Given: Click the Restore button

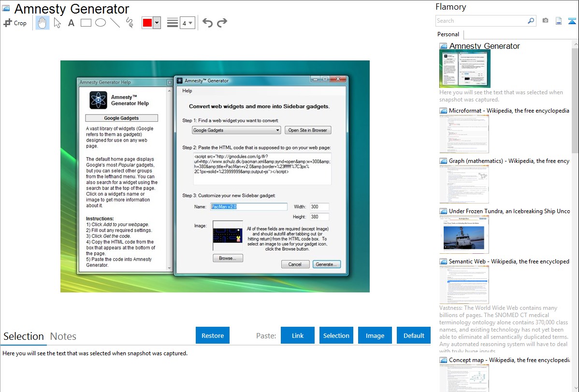Looking at the screenshot, I should [213, 335].
